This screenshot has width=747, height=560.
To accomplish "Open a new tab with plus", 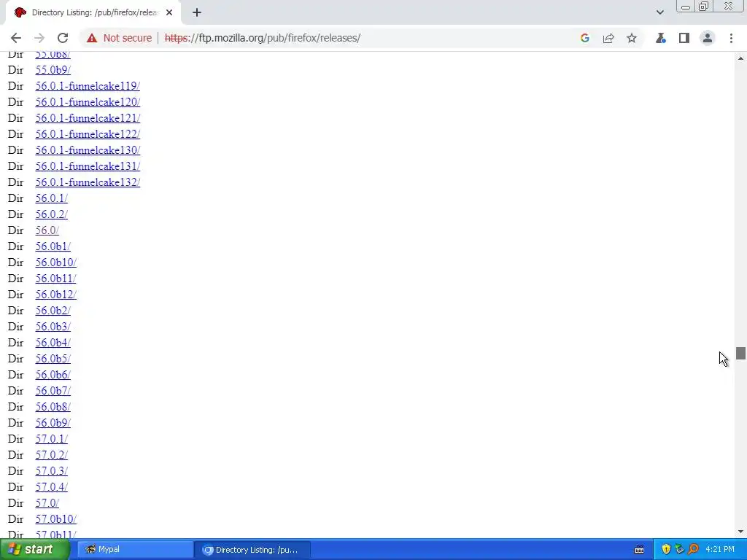I will click(197, 12).
